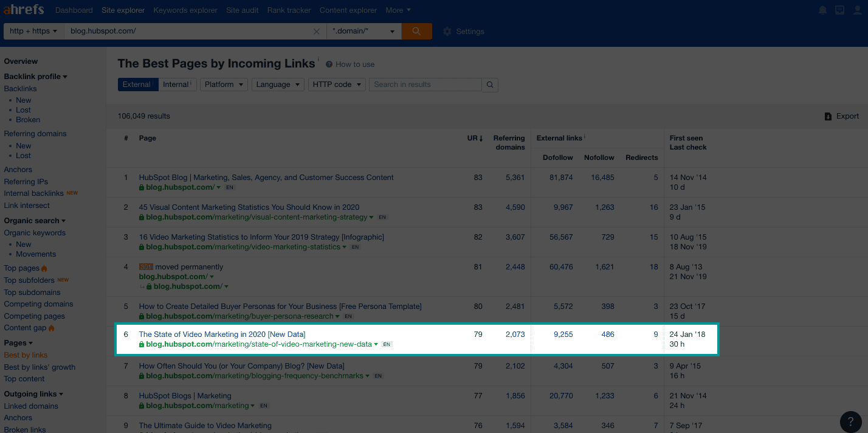868x433 pixels.
Task: Click the blog.hubspot.com/ URL input field
Action: pyautogui.click(x=188, y=31)
